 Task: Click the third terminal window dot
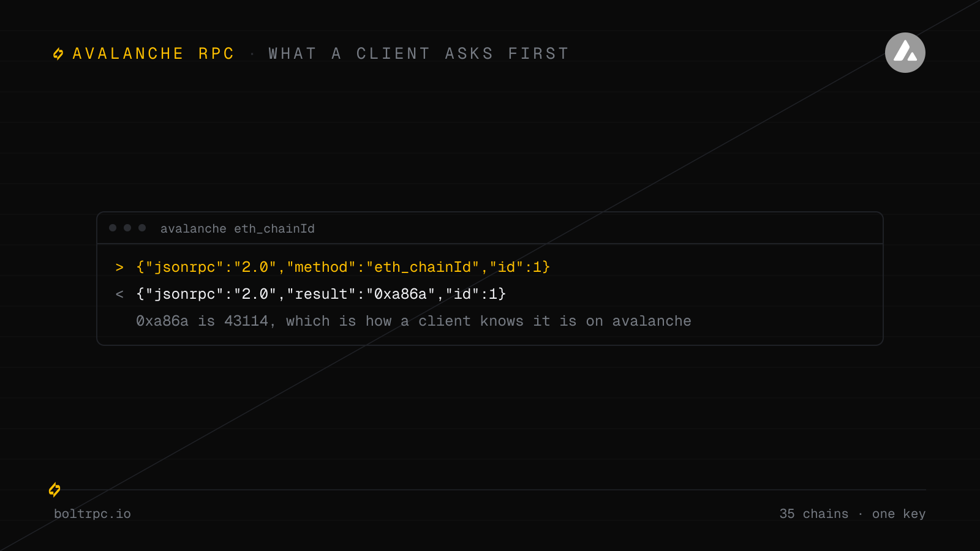pyautogui.click(x=142, y=228)
